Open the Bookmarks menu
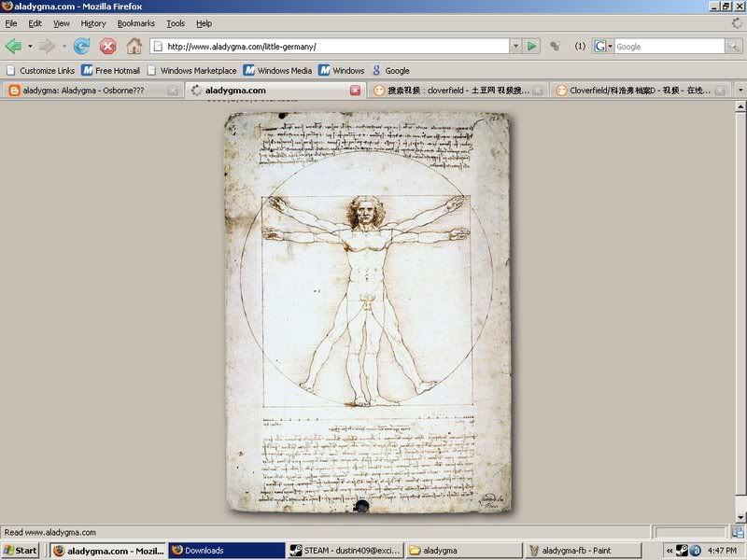The image size is (747, 560). [135, 23]
